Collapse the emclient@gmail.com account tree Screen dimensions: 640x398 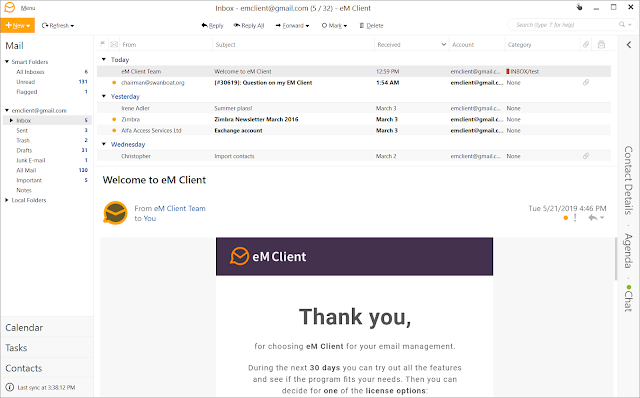7,110
